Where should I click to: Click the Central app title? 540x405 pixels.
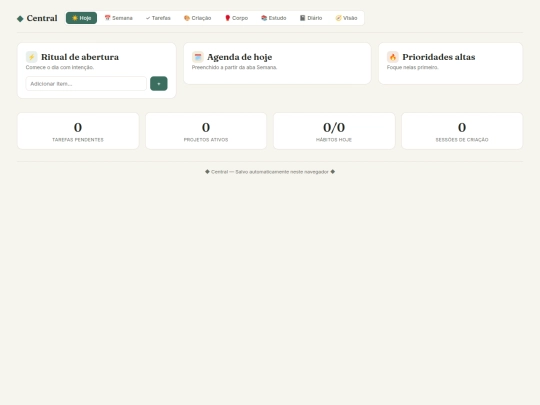(x=42, y=18)
